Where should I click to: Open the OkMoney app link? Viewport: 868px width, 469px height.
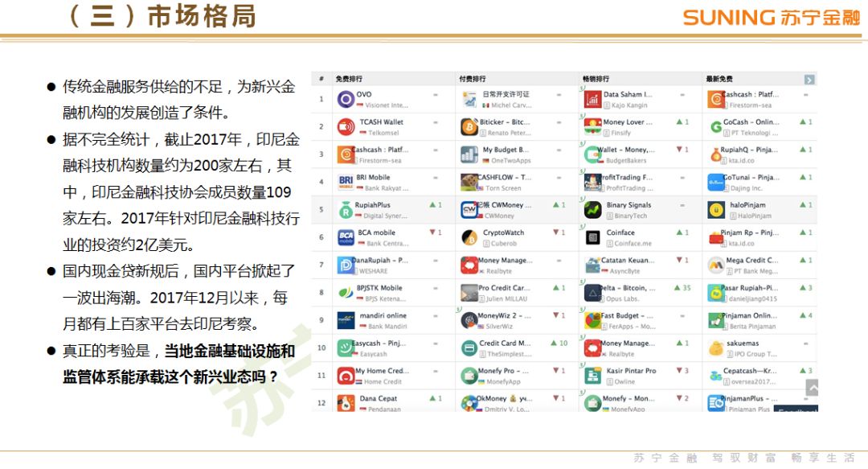coord(505,398)
